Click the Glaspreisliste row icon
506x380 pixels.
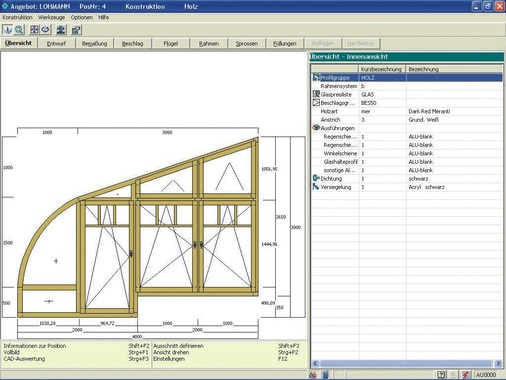point(316,94)
